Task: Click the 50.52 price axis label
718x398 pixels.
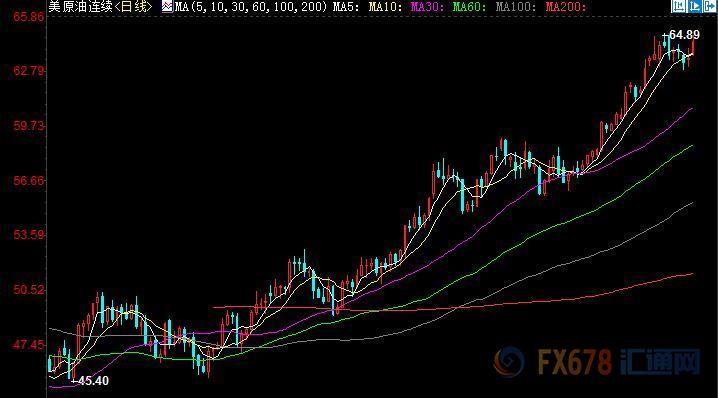Action: coord(29,290)
